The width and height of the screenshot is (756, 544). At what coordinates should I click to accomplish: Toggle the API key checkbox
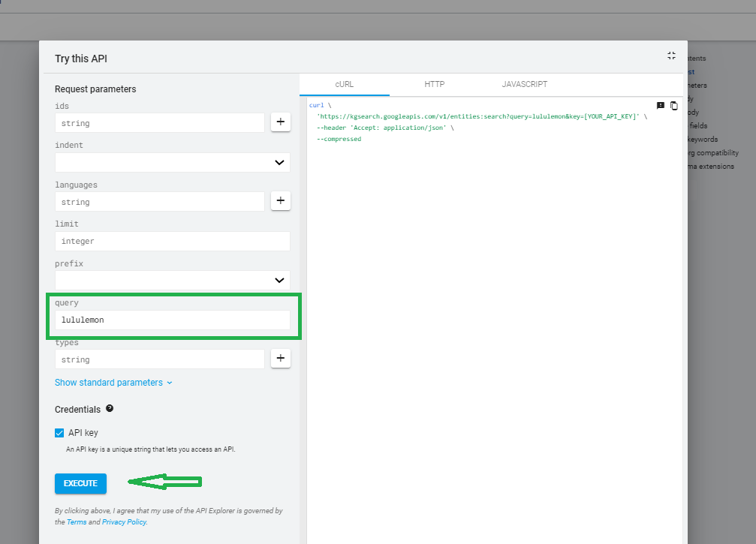(x=59, y=433)
